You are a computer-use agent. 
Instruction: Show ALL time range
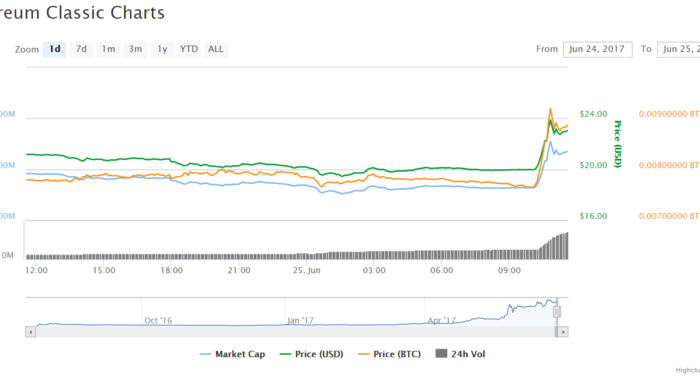(216, 49)
